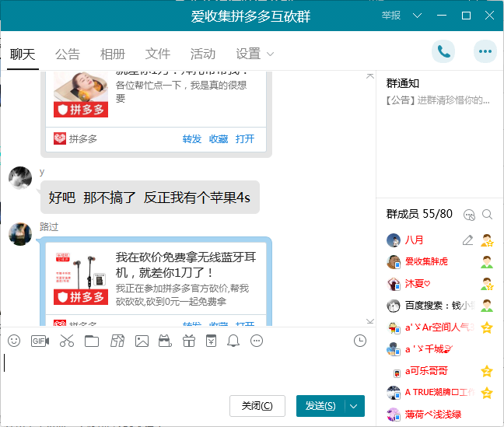Click 沐夏's admin badge icon
Viewport: 504px width, 427px height.
[487, 284]
